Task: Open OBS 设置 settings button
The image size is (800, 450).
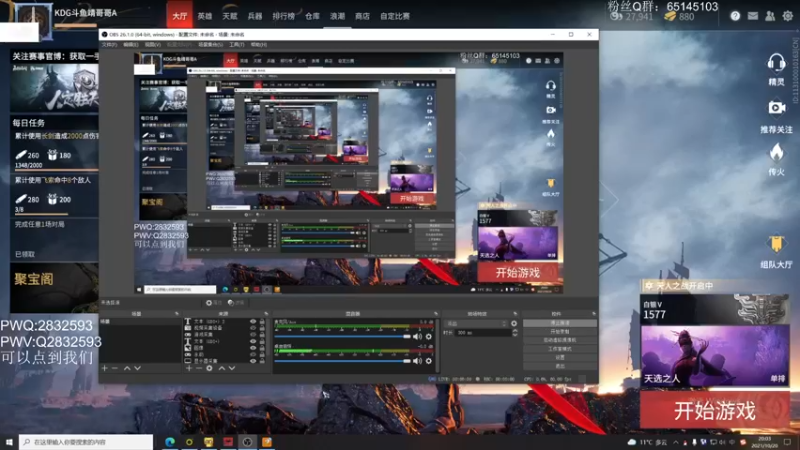Action: pyautogui.click(x=560, y=358)
